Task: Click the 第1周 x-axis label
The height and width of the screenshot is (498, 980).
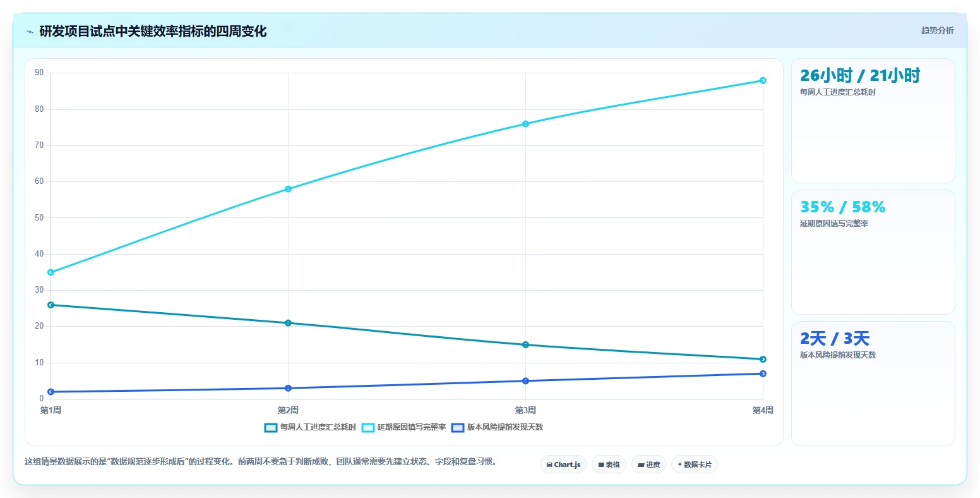Action: (x=51, y=411)
